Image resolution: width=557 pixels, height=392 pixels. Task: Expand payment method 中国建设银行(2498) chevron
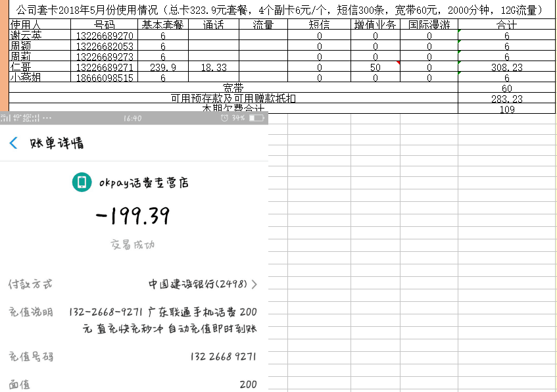tap(254, 284)
